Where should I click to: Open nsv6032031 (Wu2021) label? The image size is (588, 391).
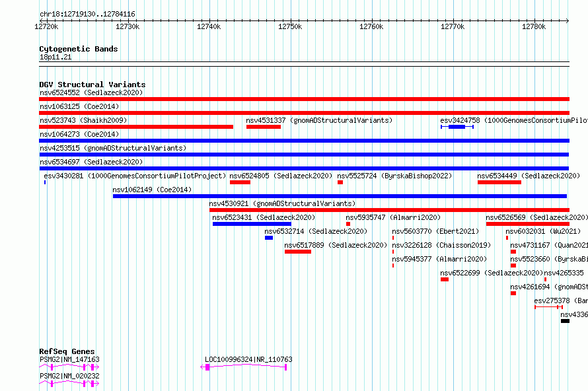tap(543, 231)
